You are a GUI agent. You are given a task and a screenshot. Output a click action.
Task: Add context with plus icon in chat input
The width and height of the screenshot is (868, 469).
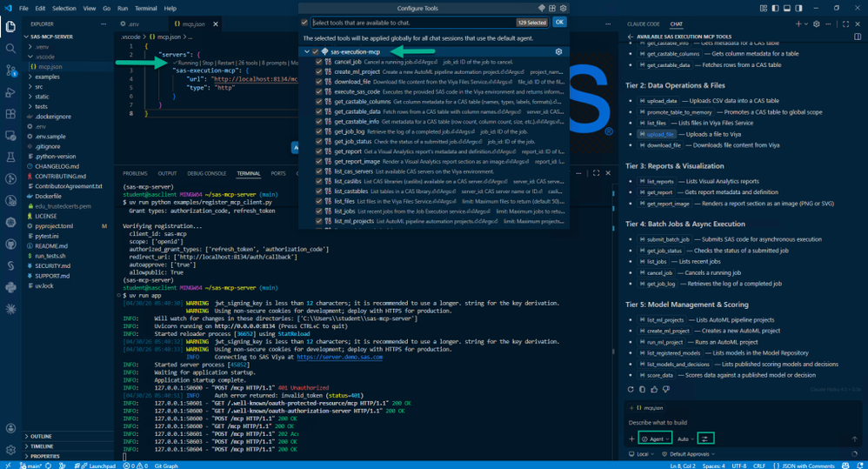[631, 439]
